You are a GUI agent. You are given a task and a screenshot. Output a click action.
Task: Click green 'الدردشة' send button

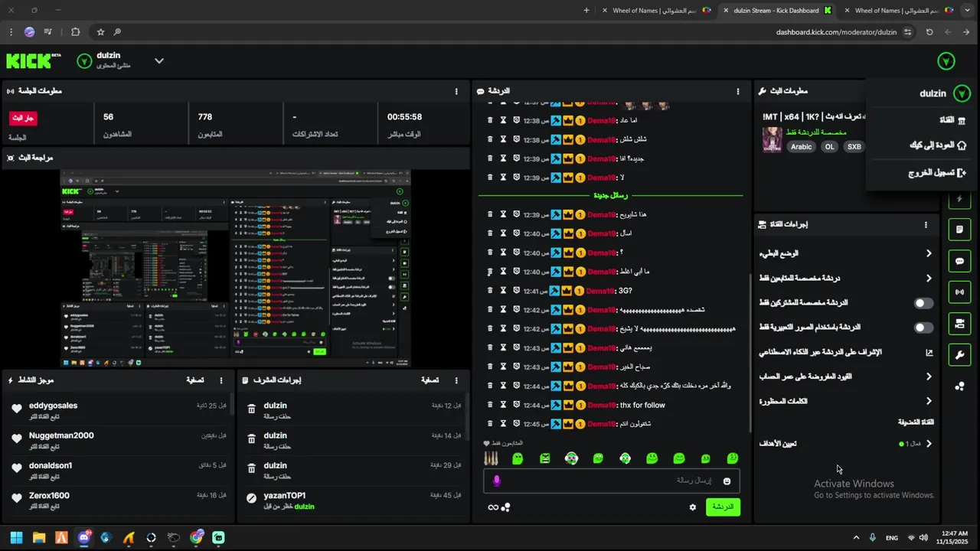(x=723, y=507)
